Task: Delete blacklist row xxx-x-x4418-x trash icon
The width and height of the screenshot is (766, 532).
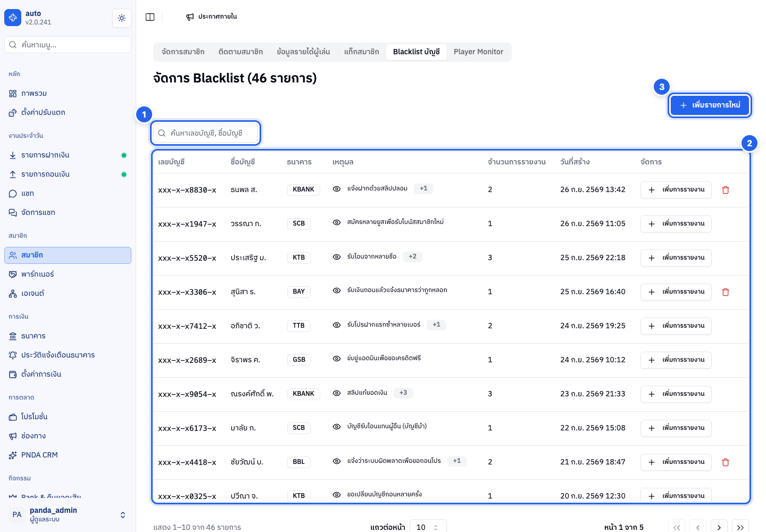Action: tap(726, 462)
